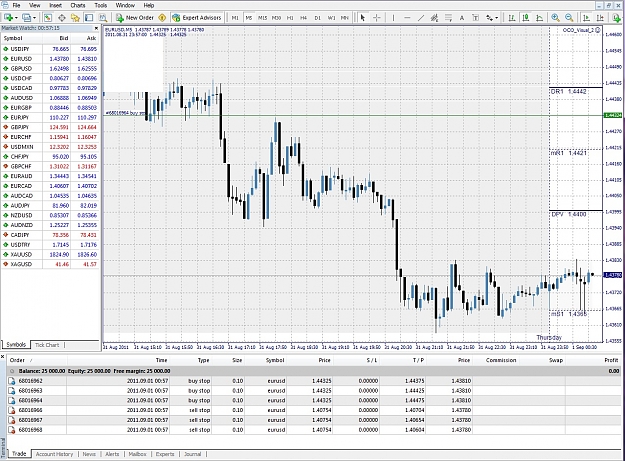Open the Alerts tab
This screenshot has width=625, height=461.
click(112, 454)
